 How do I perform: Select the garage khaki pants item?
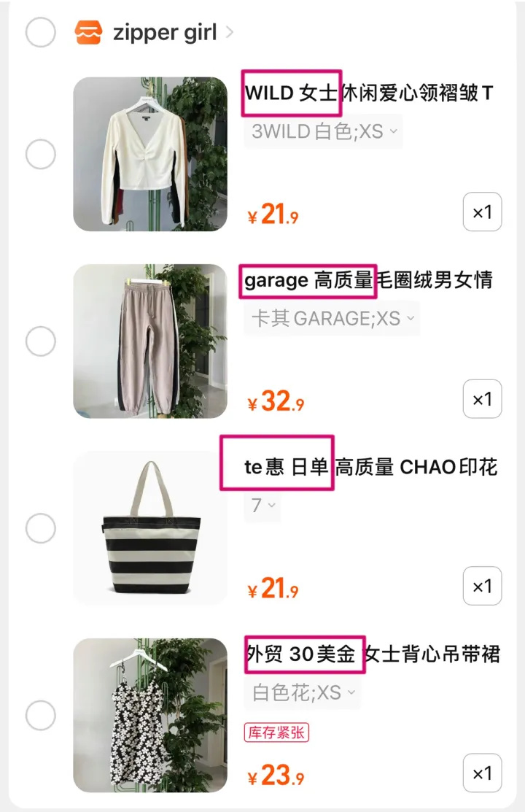coord(40,341)
